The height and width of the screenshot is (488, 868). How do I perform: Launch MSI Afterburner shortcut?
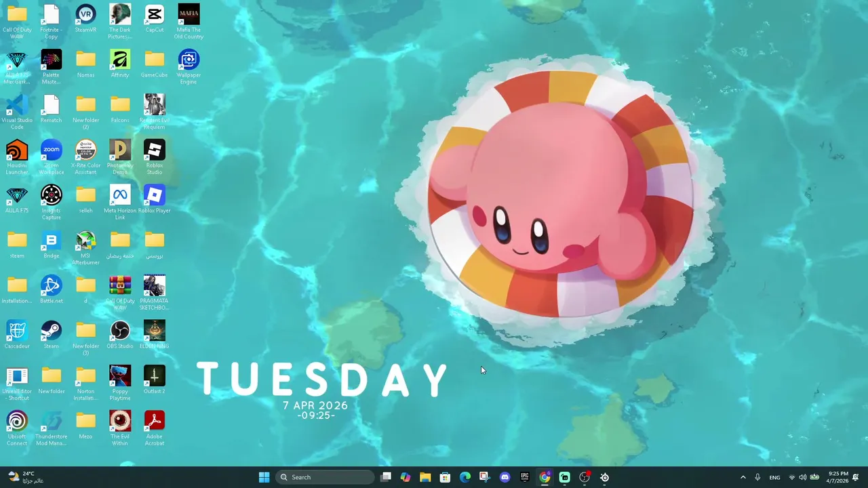(x=85, y=249)
